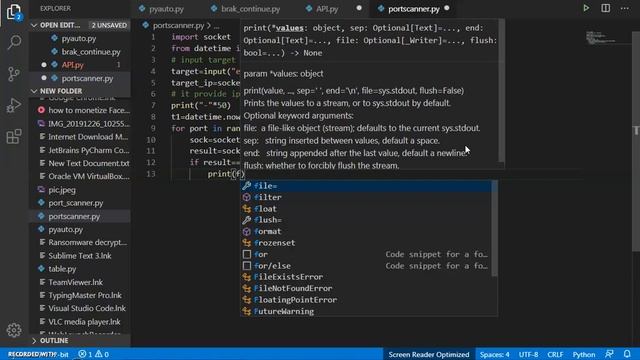
Task: Open table.py in the file tree
Action: click(80, 269)
